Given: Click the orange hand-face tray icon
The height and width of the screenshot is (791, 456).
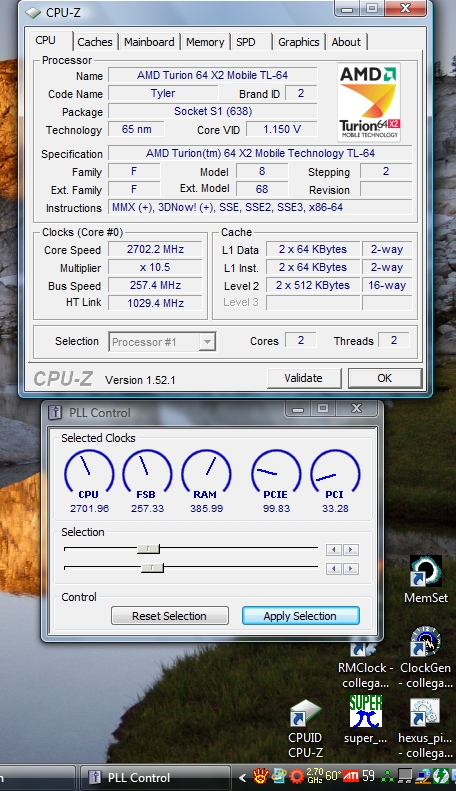Looking at the screenshot, I should pos(260,776).
